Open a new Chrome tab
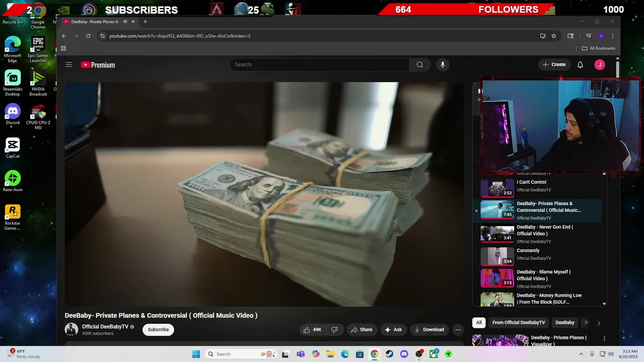The width and height of the screenshot is (644, 362). pos(145,22)
